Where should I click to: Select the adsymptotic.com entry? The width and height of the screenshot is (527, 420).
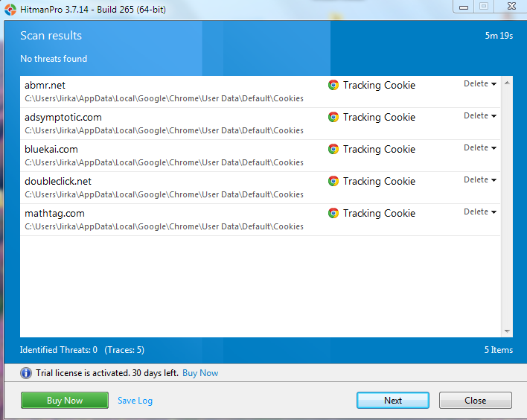(260, 124)
